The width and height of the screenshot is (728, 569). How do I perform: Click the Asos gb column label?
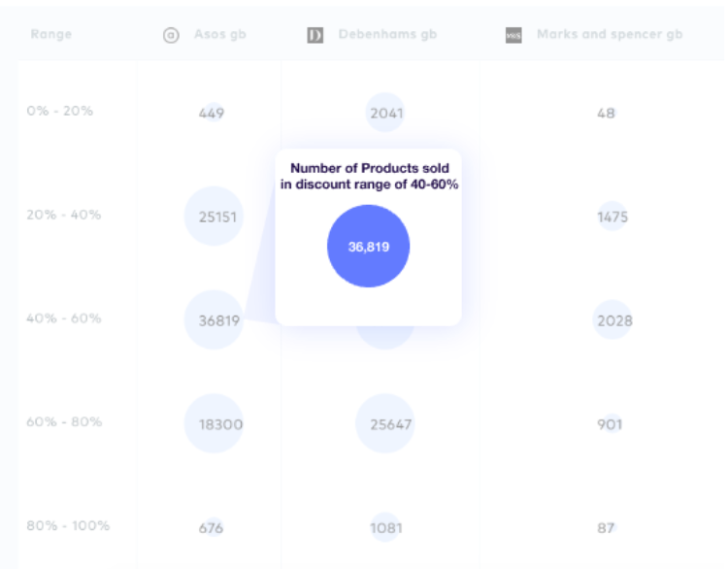click(x=220, y=34)
